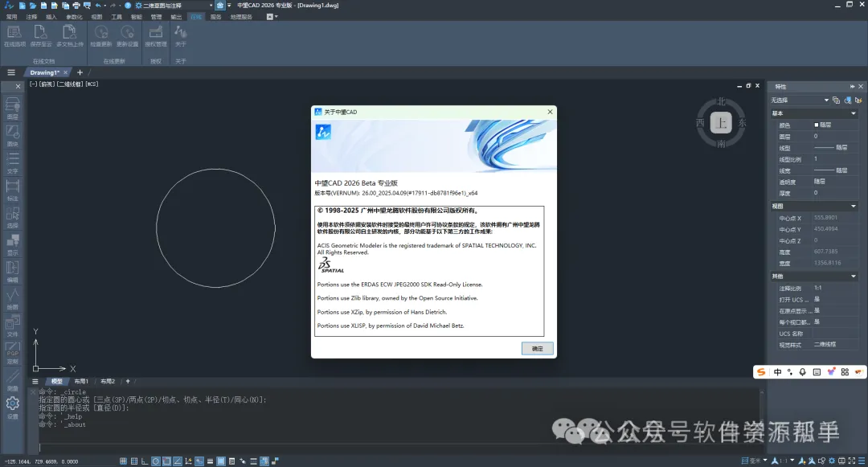
Task: Open the quick access toolbar customize arrow
Action: (x=228, y=6)
